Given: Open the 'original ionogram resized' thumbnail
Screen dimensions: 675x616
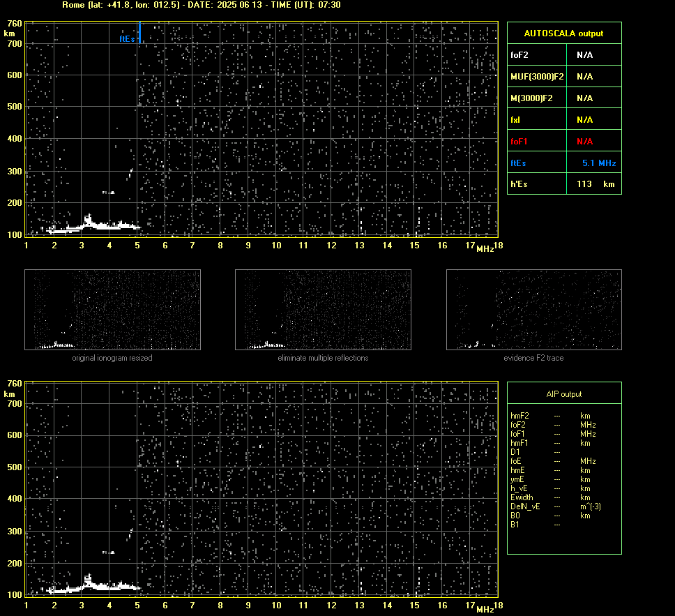Looking at the screenshot, I should coord(112,310).
